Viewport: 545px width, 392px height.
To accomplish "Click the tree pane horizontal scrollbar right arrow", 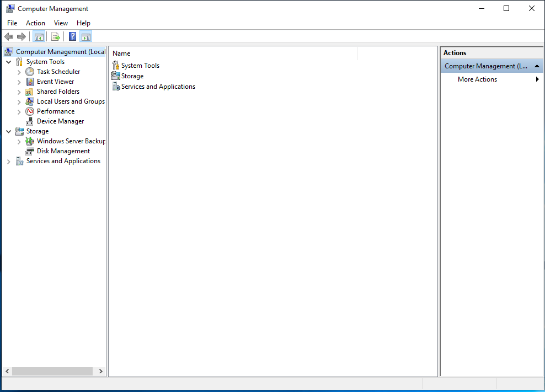I will tap(100, 372).
